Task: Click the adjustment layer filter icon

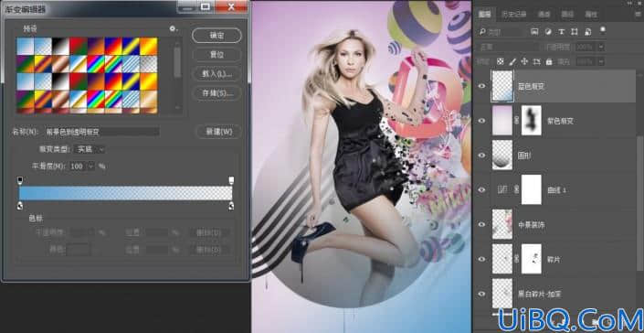Action: [548, 32]
